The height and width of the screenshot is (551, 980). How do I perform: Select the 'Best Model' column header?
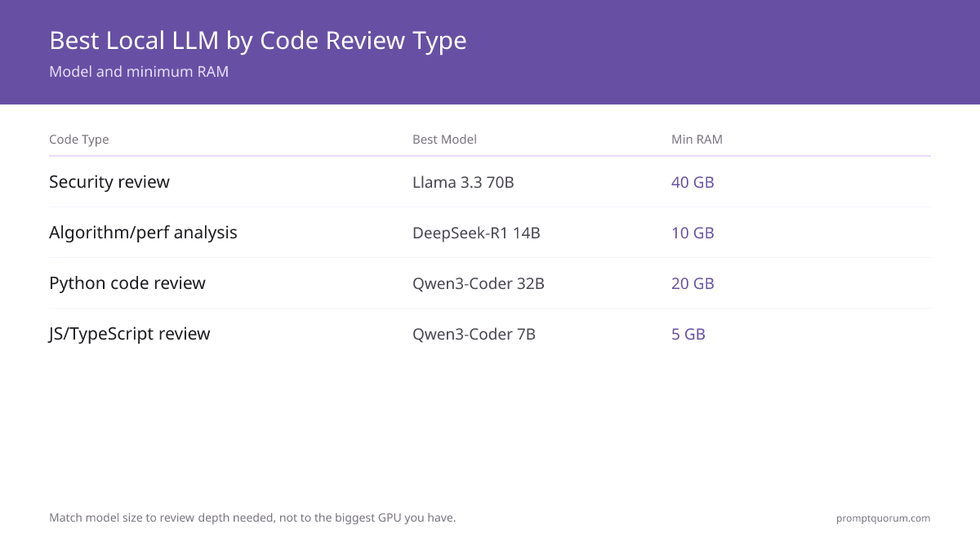(444, 140)
